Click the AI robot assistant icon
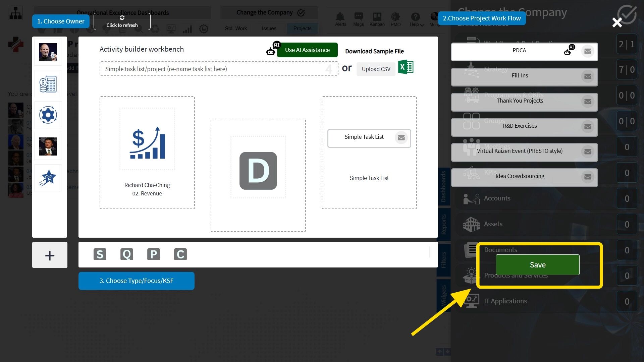This screenshot has width=644, height=362. (271, 50)
